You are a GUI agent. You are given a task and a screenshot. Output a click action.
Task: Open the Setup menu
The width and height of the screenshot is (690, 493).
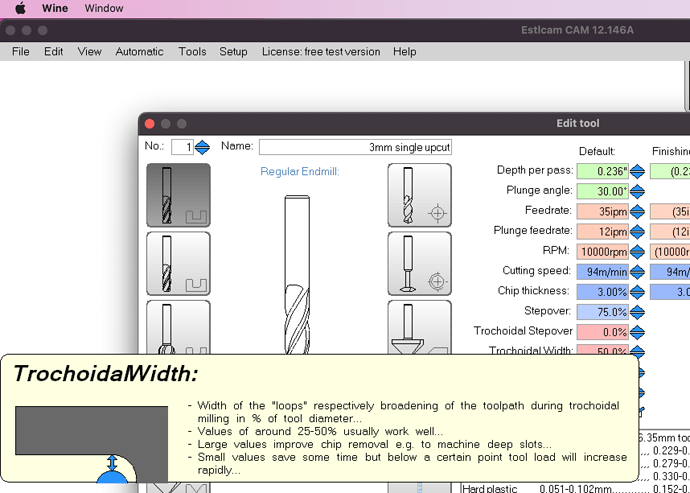[233, 52]
